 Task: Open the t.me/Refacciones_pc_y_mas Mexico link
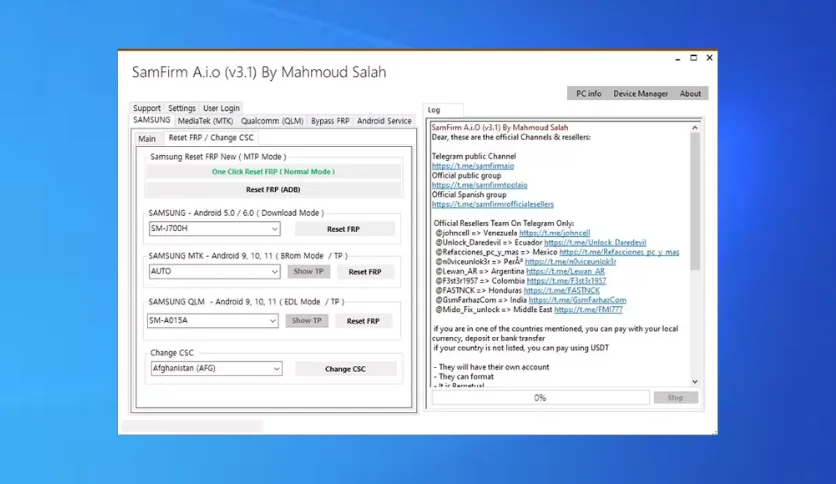point(619,253)
